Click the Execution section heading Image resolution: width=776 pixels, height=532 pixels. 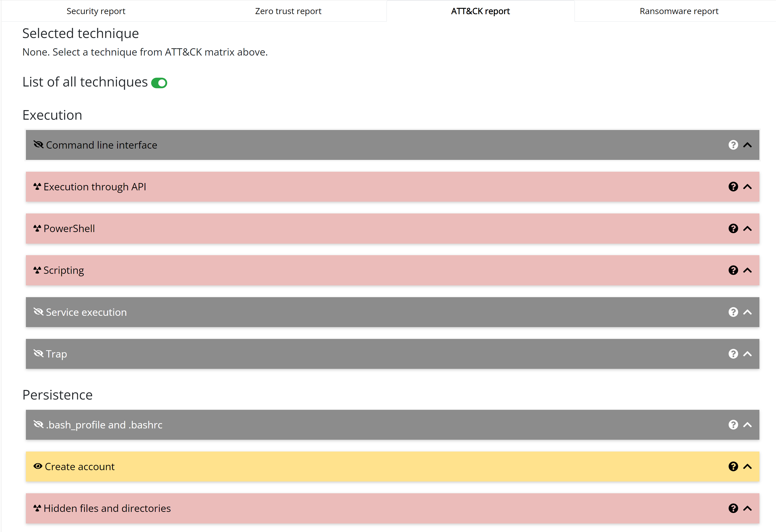tap(52, 115)
